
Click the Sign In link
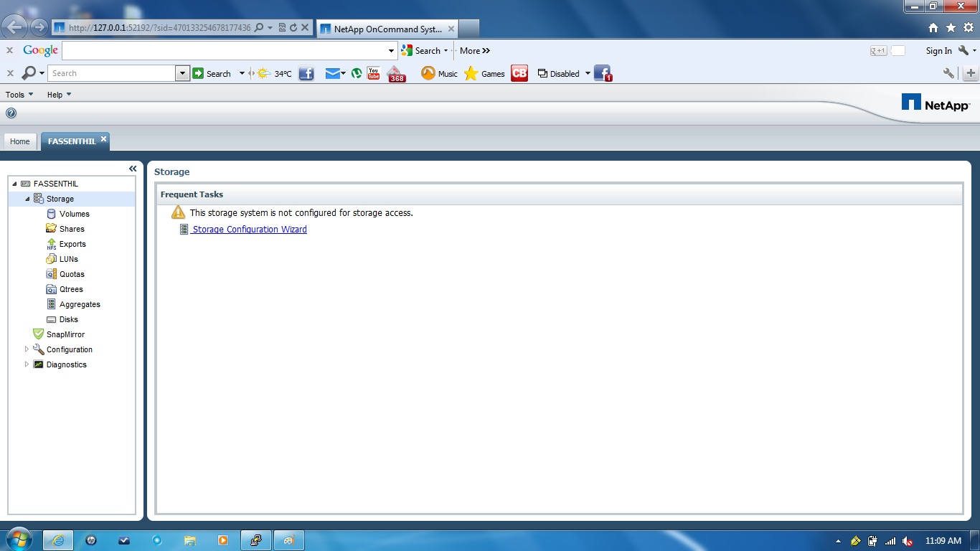coord(938,51)
